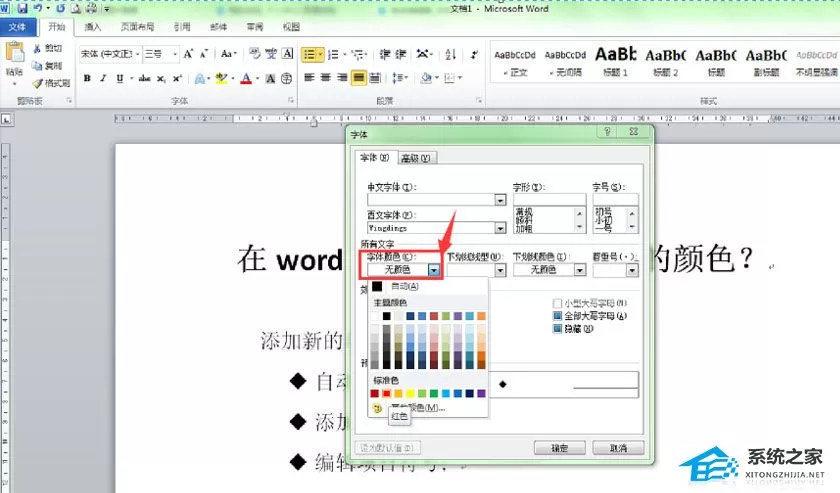
Task: Click the Format Painter icon
Action: (x=51, y=83)
